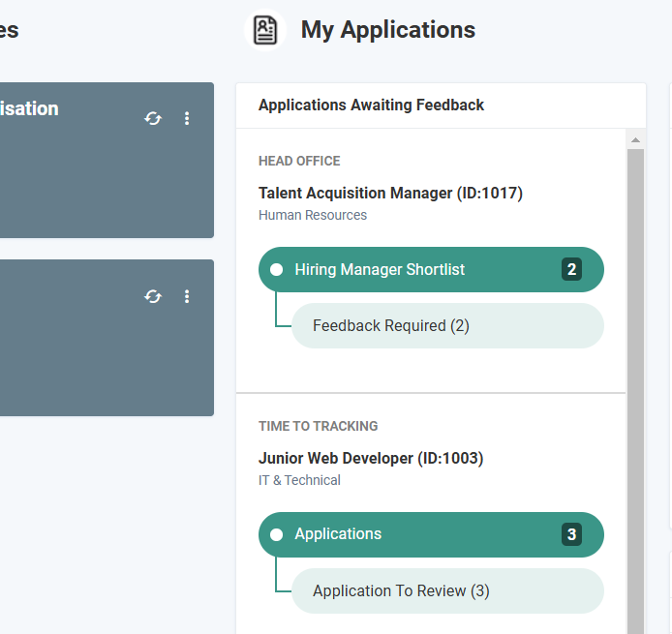Open Application To Review (3) sub-stage

(x=448, y=590)
